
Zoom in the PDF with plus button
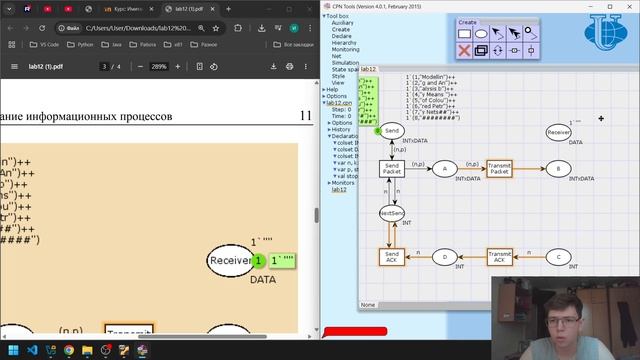[178, 67]
